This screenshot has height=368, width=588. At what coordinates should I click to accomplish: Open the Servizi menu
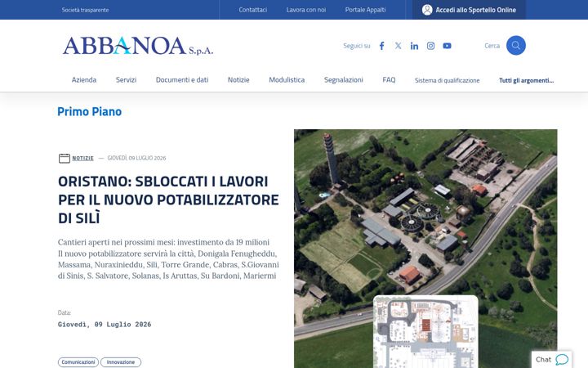pyautogui.click(x=126, y=80)
